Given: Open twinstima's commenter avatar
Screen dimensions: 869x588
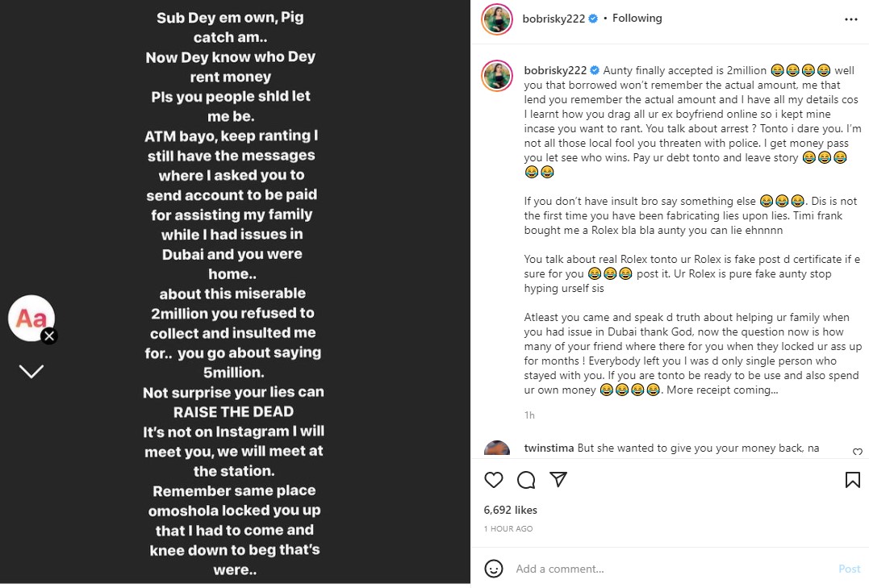Looking at the screenshot, I should [497, 449].
